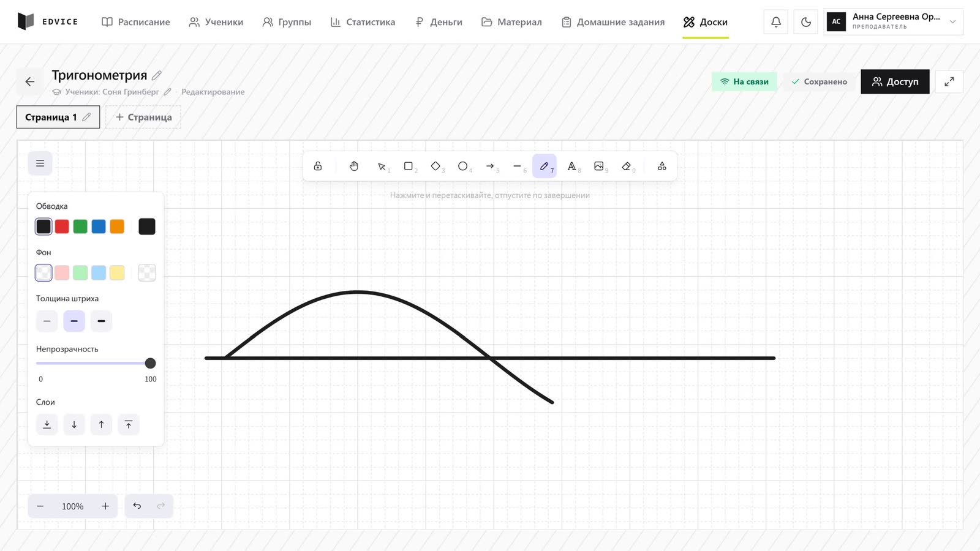Go back using the left arrow
This screenshot has width=980, height=551.
(30, 81)
